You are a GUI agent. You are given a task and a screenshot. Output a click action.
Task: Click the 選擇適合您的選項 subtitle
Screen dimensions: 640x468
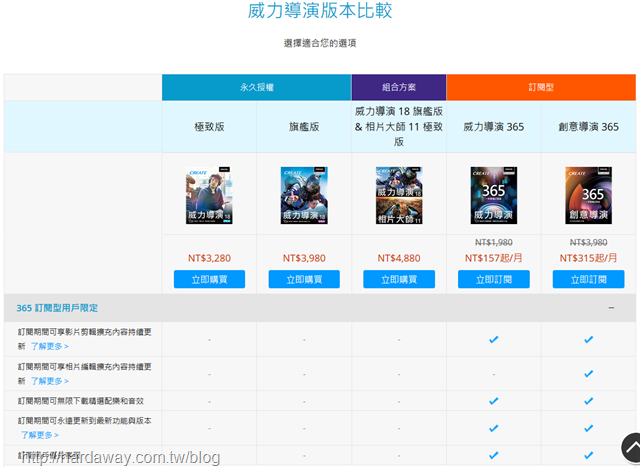pyautogui.click(x=320, y=43)
